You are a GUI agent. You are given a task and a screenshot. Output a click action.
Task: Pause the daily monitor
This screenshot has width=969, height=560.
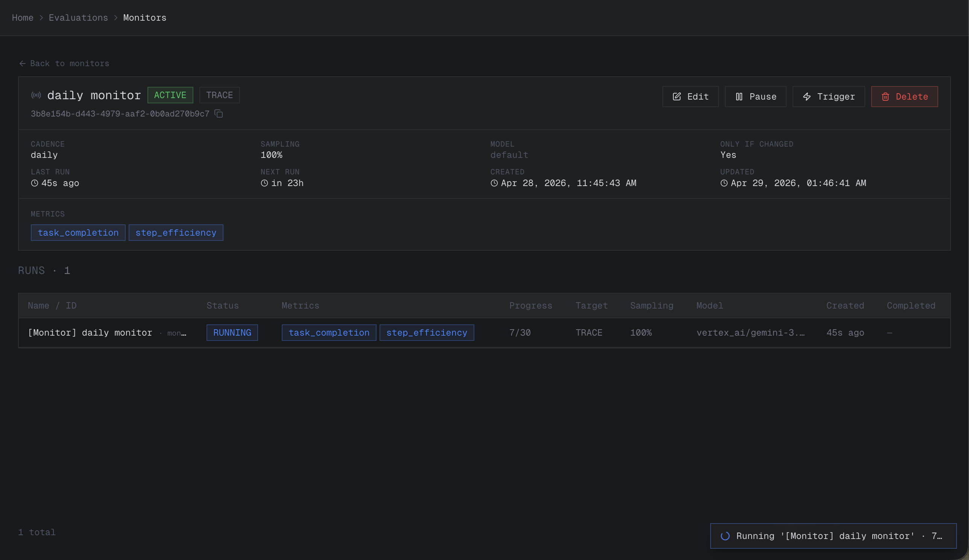[x=755, y=97]
